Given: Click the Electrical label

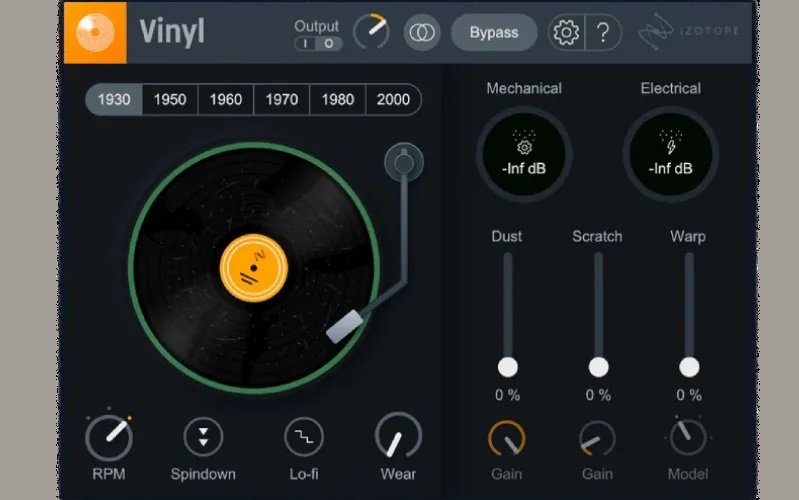Looking at the screenshot, I should [x=671, y=89].
